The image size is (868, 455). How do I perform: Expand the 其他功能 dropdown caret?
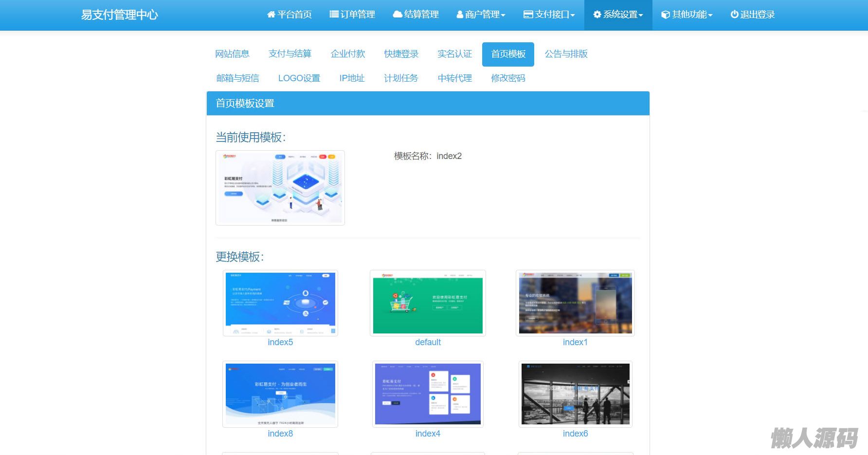click(710, 16)
